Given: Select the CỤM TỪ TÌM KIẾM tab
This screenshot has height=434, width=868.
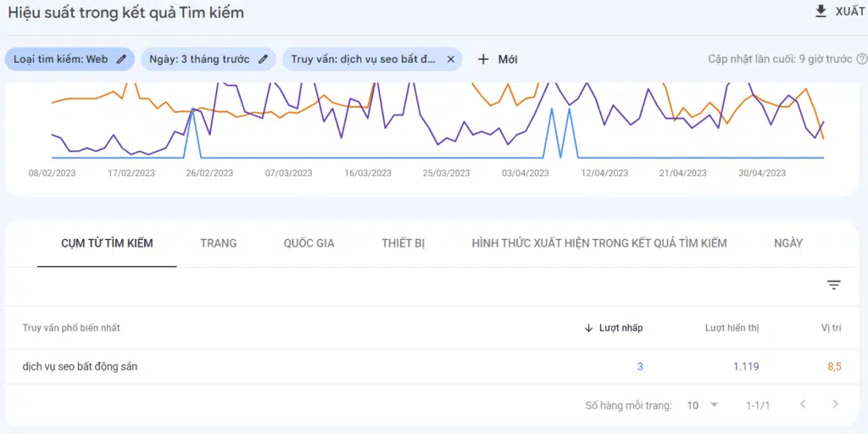Looking at the screenshot, I should (x=107, y=243).
